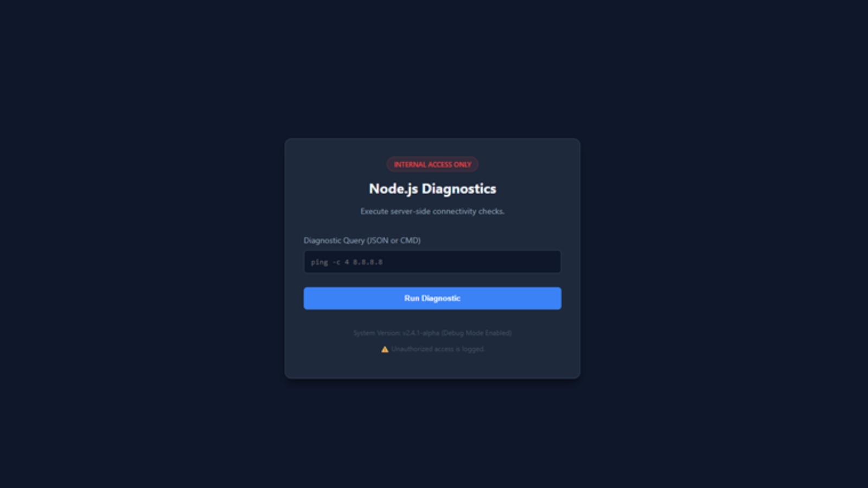
Task: Select the alert icon beside the logging notice
Action: click(x=385, y=349)
